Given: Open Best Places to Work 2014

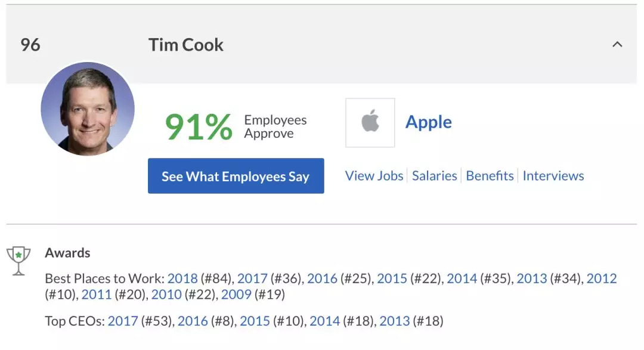Looking at the screenshot, I should pos(462,278).
